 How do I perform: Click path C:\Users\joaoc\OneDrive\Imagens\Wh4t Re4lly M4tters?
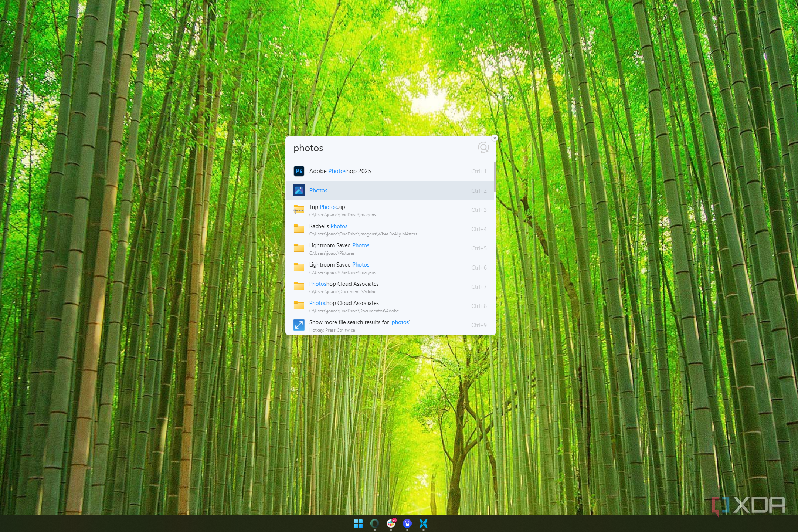pyautogui.click(x=363, y=234)
